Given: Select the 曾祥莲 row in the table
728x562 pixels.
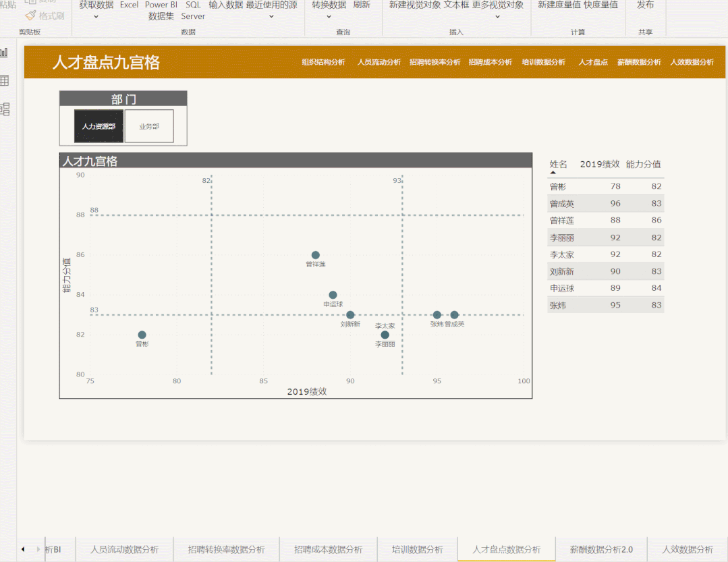Looking at the screenshot, I should 605,221.
